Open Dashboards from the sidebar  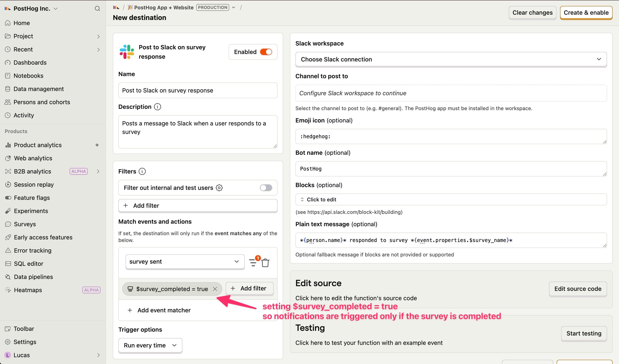pos(30,63)
